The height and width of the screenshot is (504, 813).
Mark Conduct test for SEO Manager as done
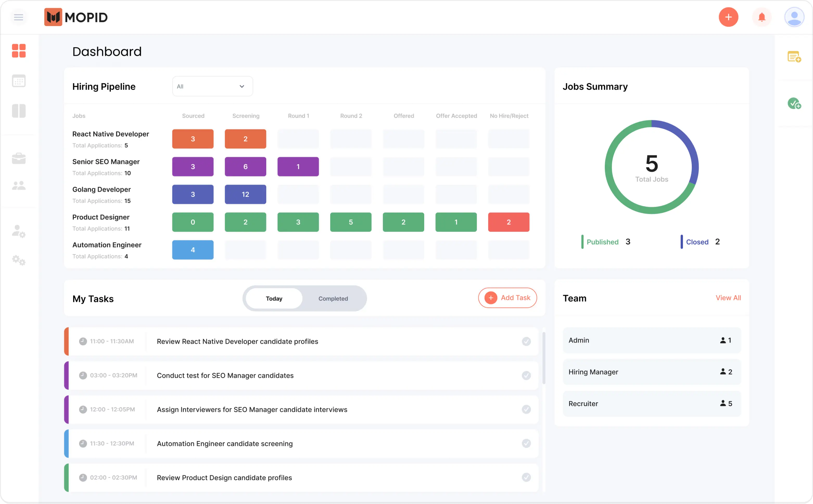(x=526, y=375)
